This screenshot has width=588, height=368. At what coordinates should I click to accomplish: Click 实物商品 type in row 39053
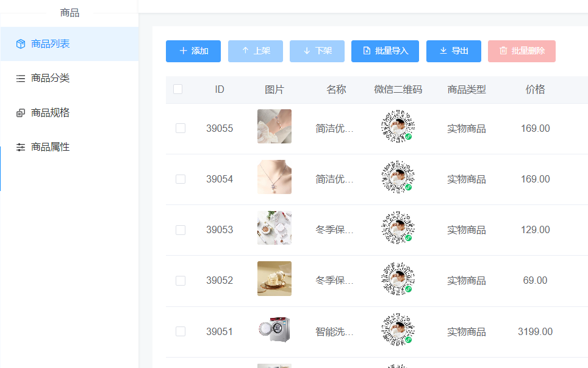pyautogui.click(x=467, y=230)
